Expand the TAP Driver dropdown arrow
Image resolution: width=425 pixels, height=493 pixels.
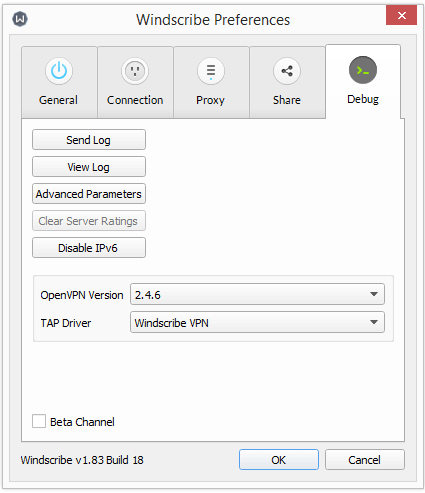pyautogui.click(x=374, y=322)
